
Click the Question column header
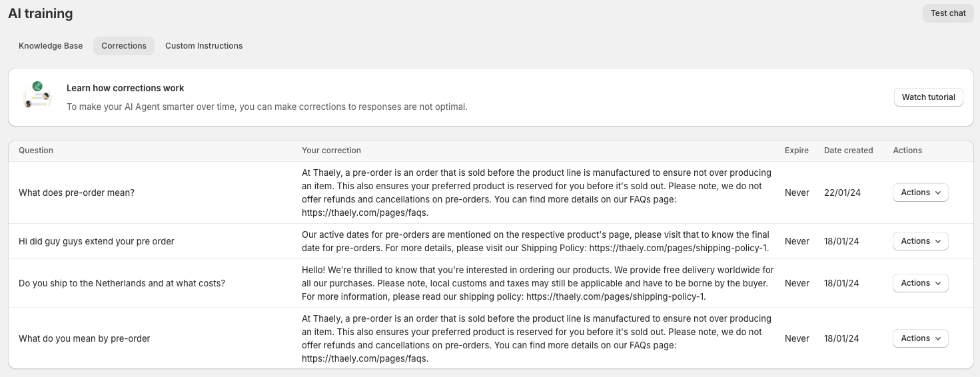[36, 151]
